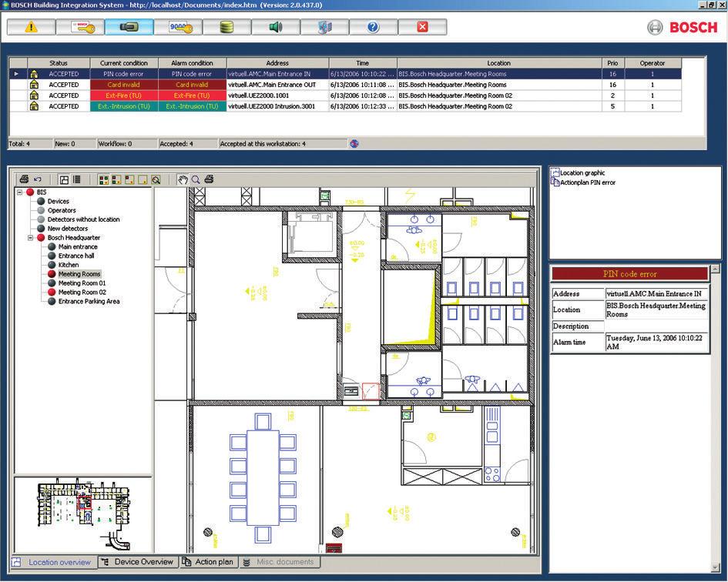
Task: Click the globe icon in alarm status bar
Action: click(x=354, y=144)
